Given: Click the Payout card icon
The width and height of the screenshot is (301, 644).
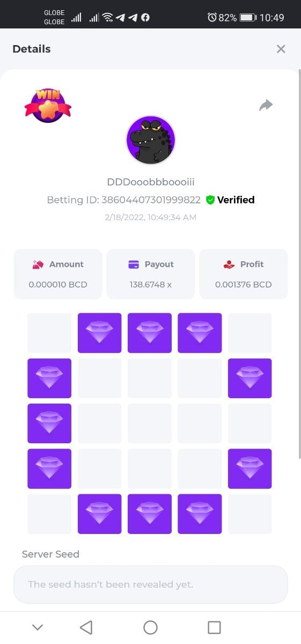Looking at the screenshot, I should [134, 264].
